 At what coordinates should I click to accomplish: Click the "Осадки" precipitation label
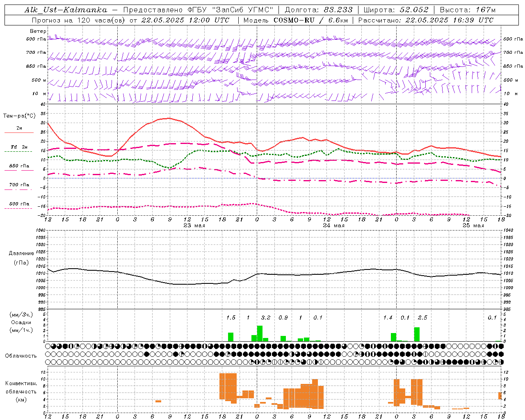coord(21,322)
